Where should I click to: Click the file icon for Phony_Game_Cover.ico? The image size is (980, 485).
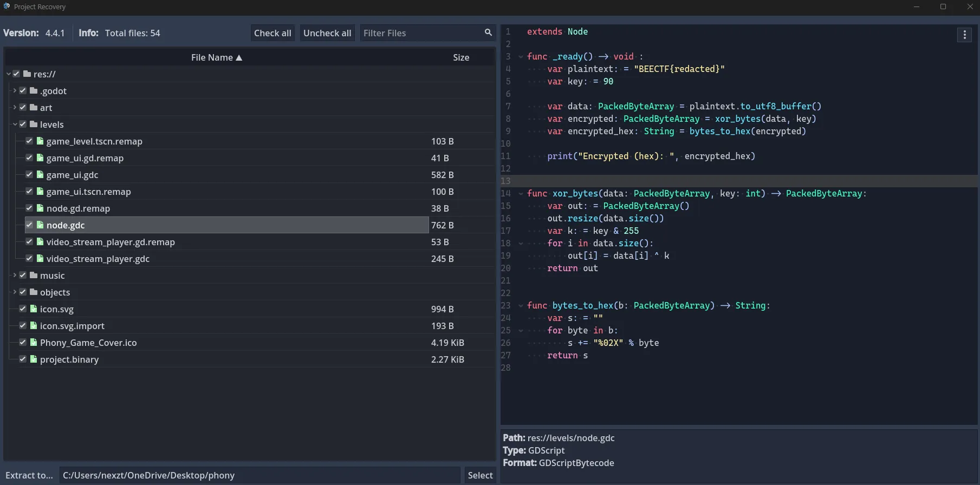click(34, 343)
